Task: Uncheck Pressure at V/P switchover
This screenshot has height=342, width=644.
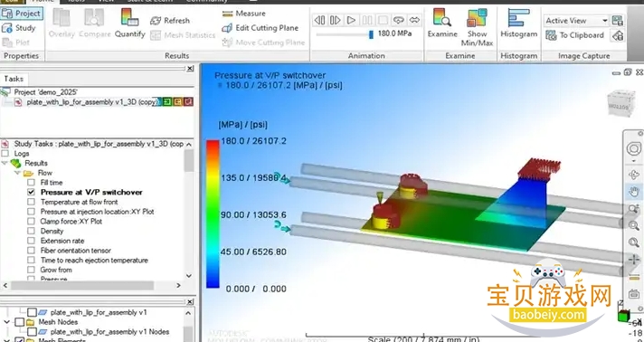Action: click(32, 192)
